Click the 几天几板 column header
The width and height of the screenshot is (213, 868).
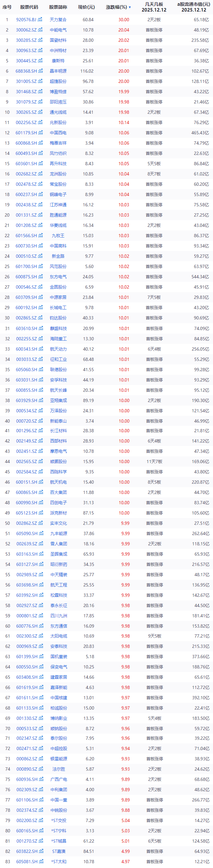click(x=154, y=7)
